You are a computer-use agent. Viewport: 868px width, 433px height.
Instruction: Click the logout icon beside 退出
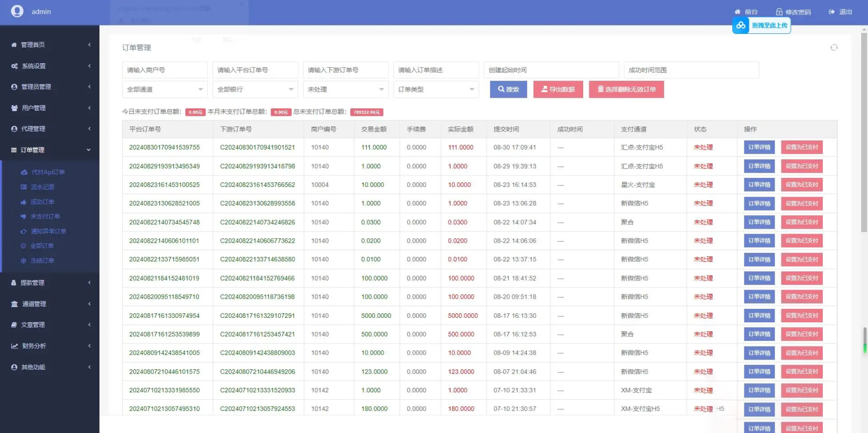coord(831,12)
